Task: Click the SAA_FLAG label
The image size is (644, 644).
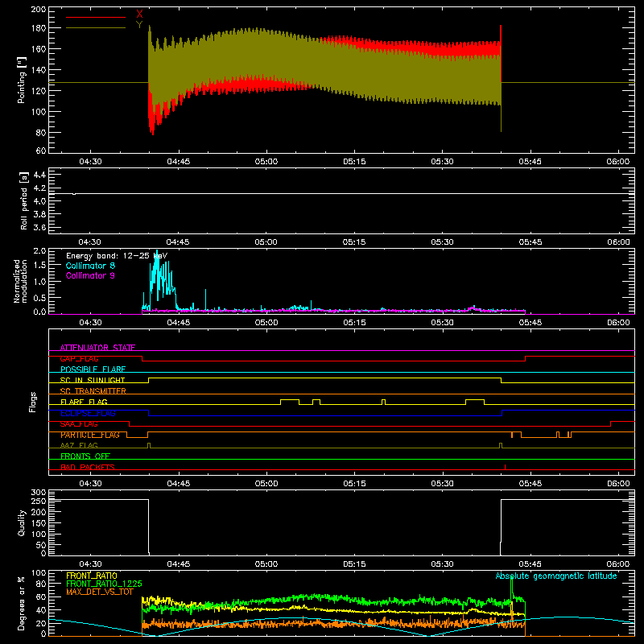Action: click(79, 424)
